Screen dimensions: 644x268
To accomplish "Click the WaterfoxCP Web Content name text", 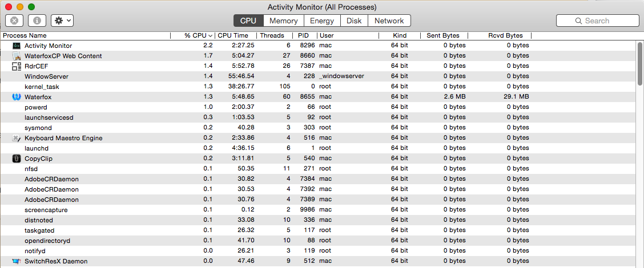I will [x=63, y=56].
